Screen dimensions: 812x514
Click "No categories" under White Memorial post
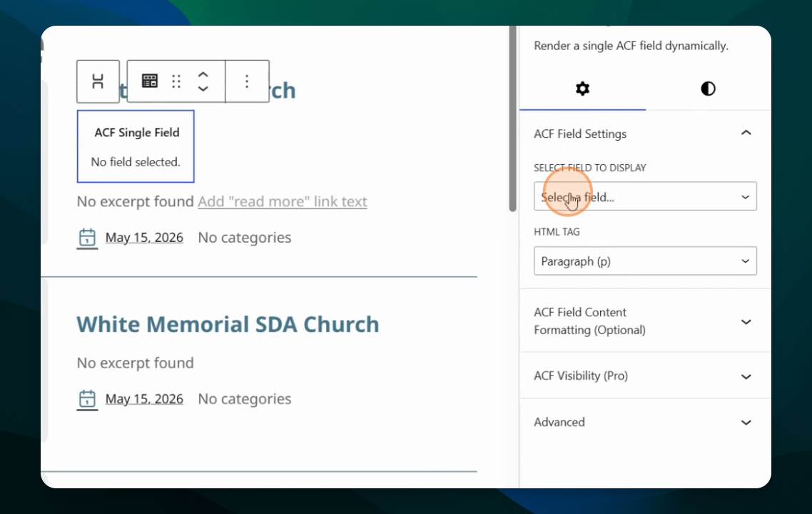(245, 398)
